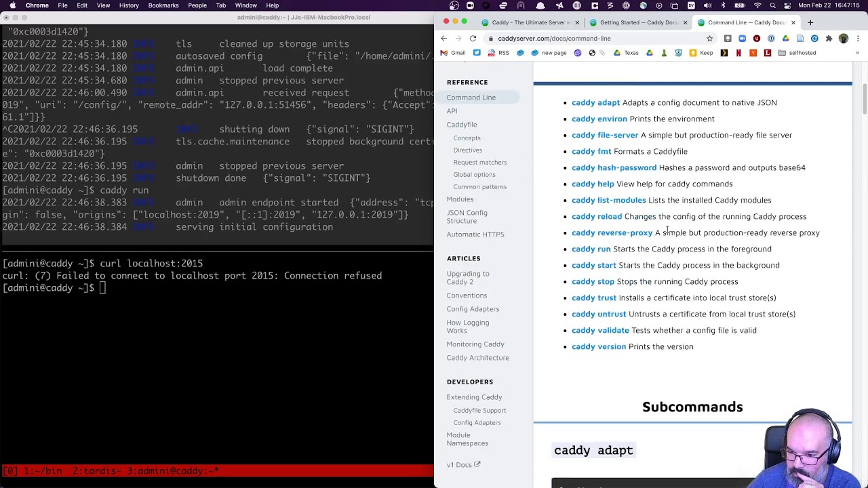Go back in browser history
This screenshot has height=488, width=868.
pyautogui.click(x=443, y=39)
